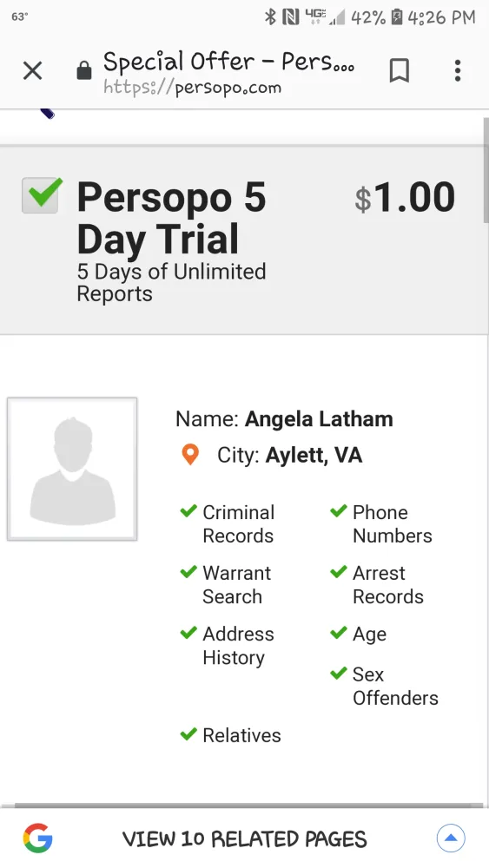Click the page vertical scrollbar
The height and width of the screenshot is (868, 489).
tap(486, 171)
